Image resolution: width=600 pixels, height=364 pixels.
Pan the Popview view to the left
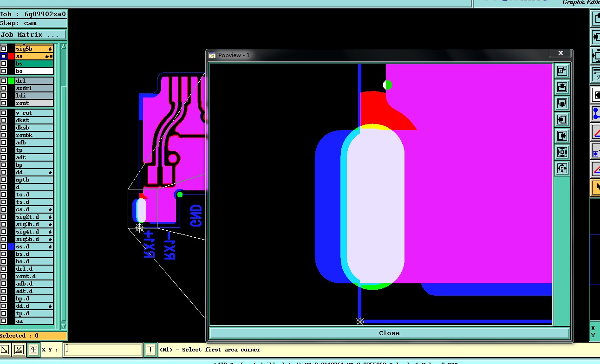click(562, 119)
